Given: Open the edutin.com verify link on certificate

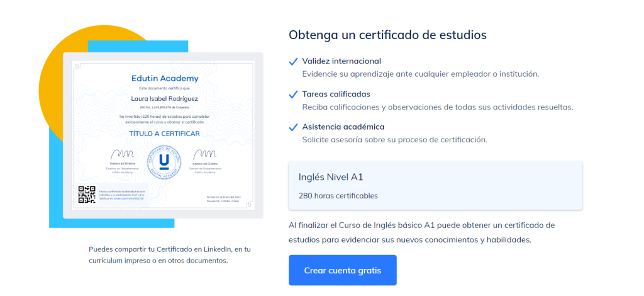Looking at the screenshot, I should click(123, 198).
